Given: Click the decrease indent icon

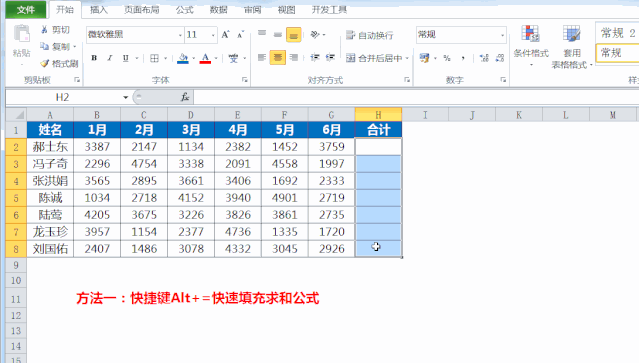Looking at the screenshot, I should coord(315,58).
